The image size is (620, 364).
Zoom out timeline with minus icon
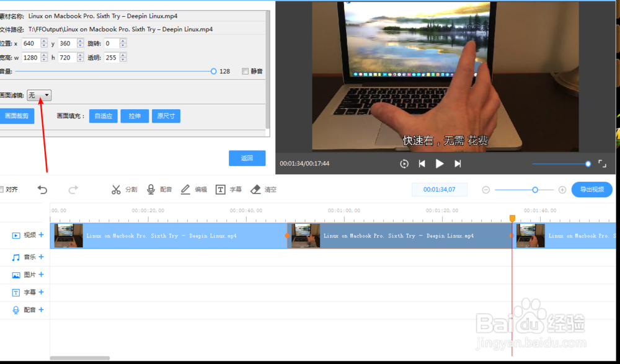486,190
